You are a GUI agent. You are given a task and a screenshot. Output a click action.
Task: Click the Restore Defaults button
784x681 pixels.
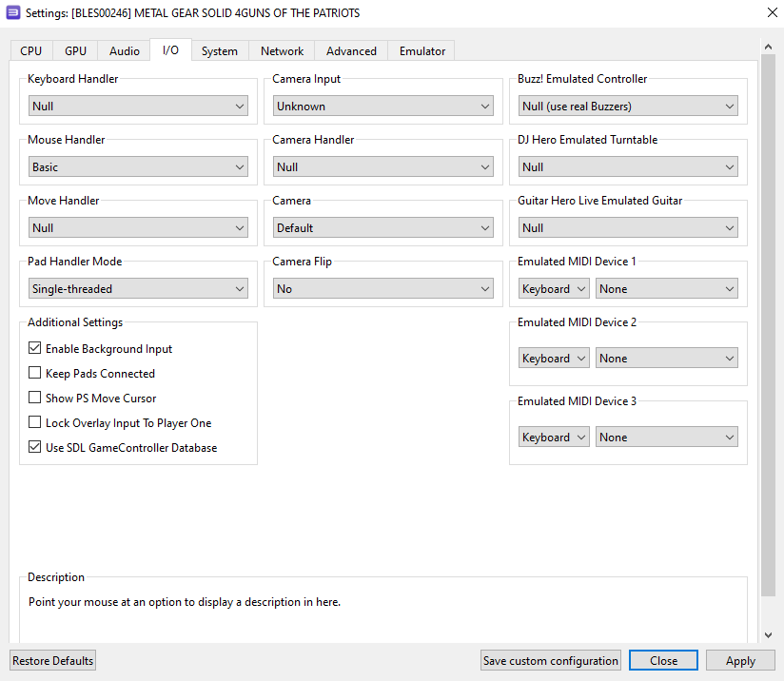[x=52, y=660]
